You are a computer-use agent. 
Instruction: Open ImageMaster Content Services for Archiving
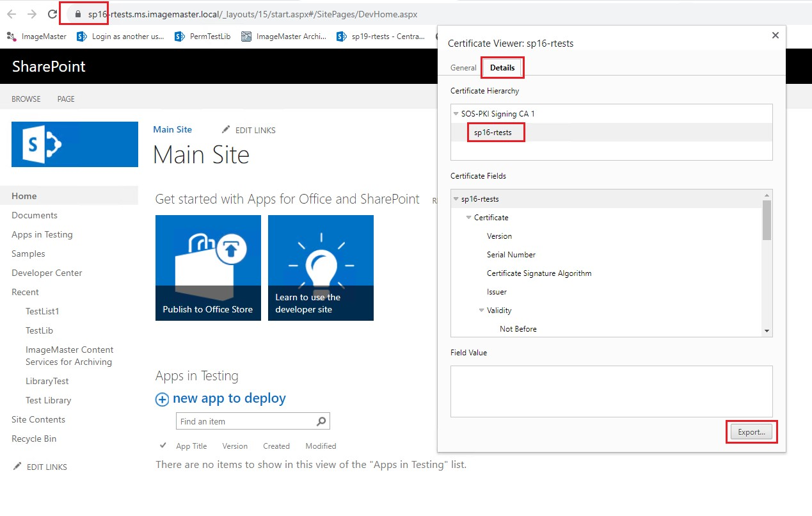tap(70, 356)
